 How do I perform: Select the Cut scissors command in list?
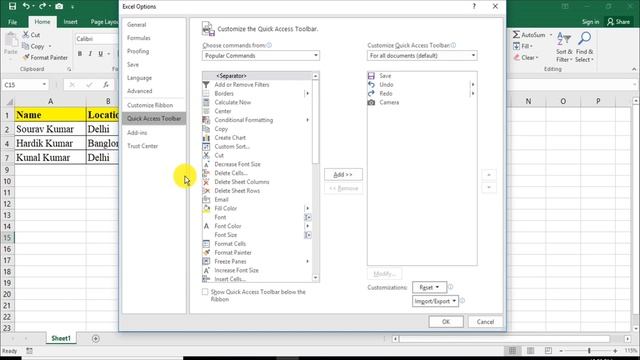206,156
